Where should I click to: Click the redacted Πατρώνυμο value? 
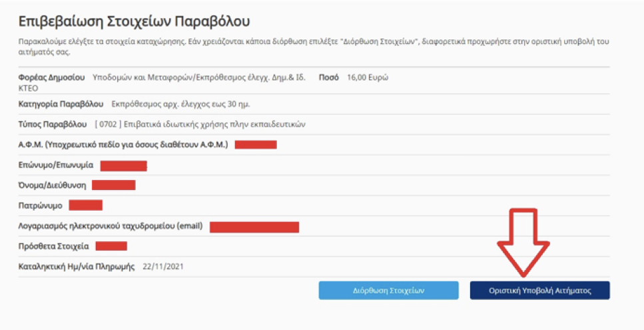click(x=85, y=205)
